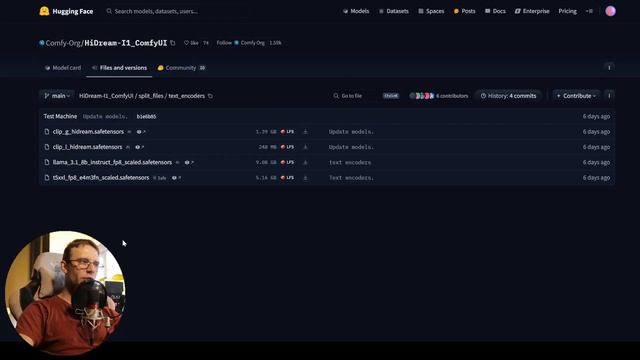Open the Enterprise page
The height and width of the screenshot is (360, 640).
[x=532, y=11]
